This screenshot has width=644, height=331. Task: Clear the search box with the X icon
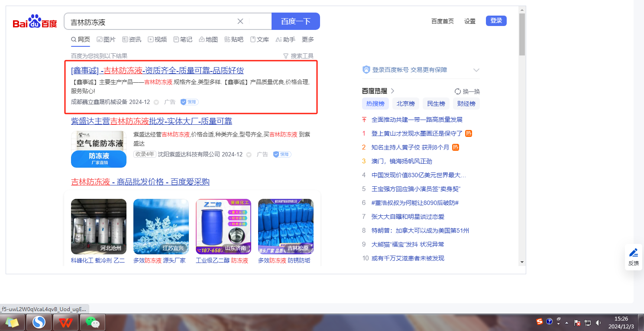(240, 21)
